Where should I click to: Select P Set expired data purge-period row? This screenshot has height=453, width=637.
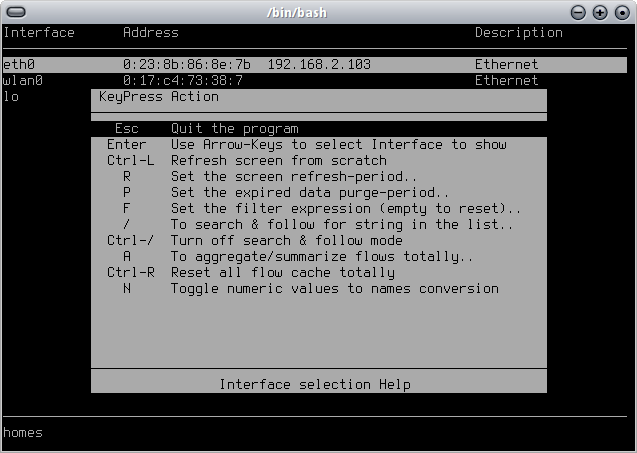pyautogui.click(x=319, y=193)
